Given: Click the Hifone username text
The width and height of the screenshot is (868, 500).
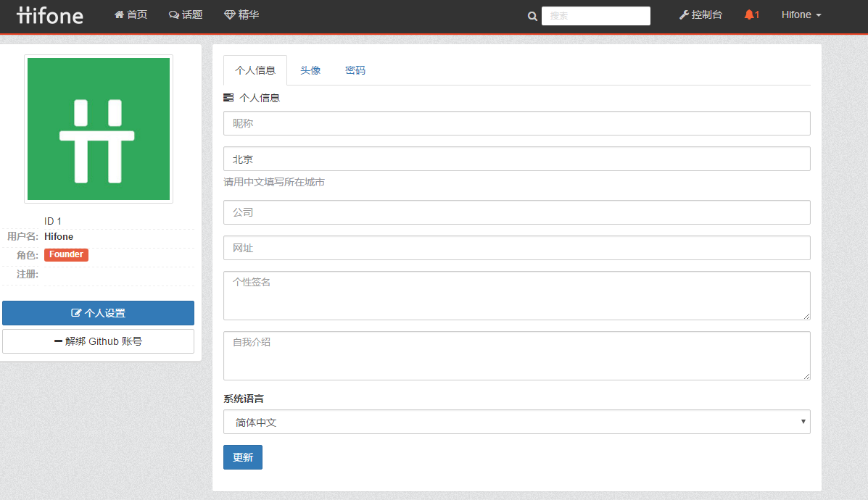Looking at the screenshot, I should click(59, 237).
